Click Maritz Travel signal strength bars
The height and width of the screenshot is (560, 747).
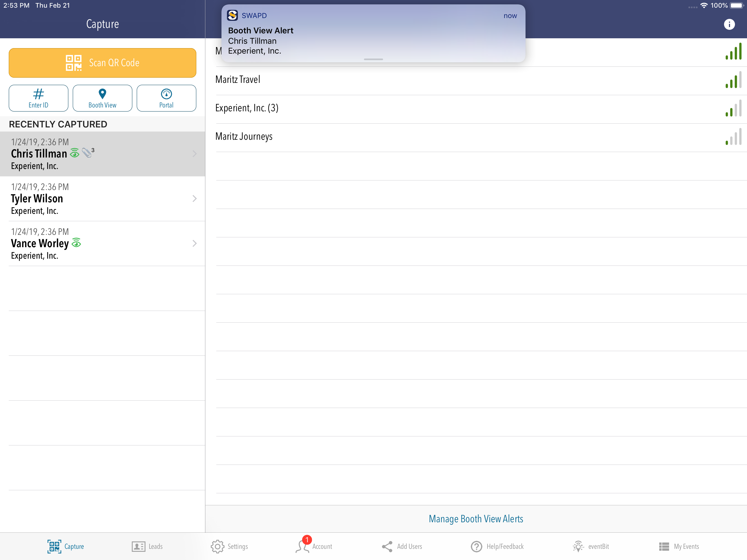pos(733,80)
